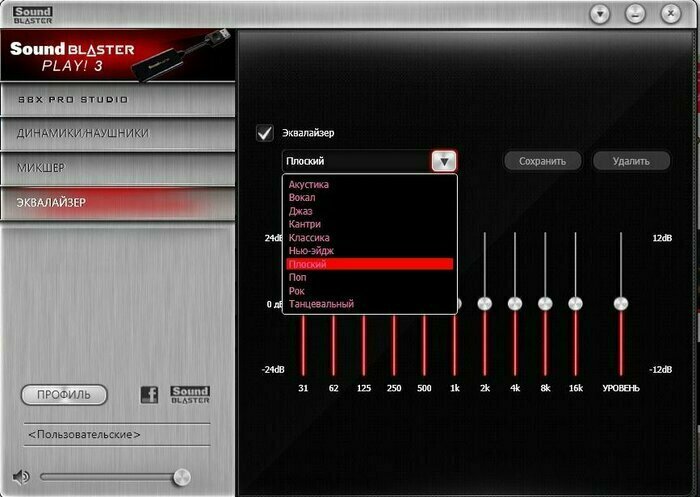
Task: Click the 12dB scale label
Action: (x=662, y=238)
